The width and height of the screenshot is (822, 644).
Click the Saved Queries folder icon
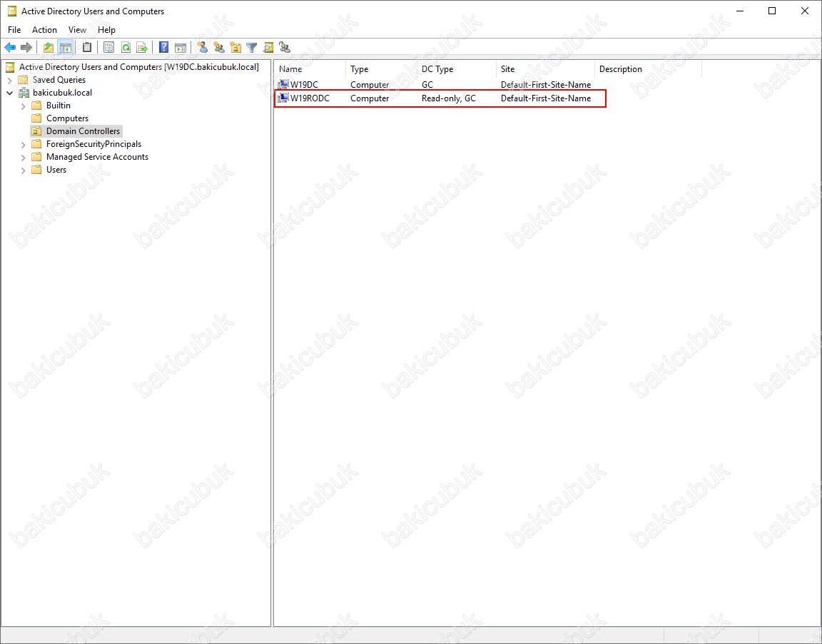tap(23, 80)
